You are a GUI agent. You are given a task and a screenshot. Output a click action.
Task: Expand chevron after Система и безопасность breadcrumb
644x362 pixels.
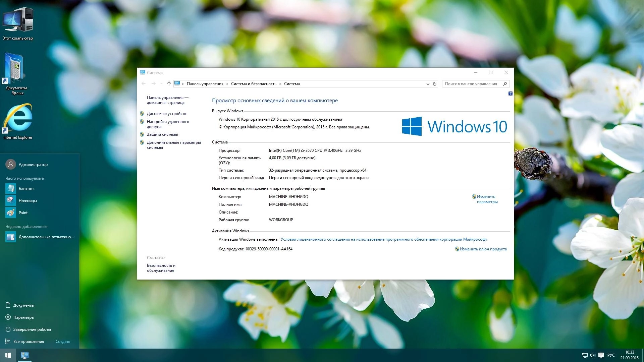pos(280,84)
